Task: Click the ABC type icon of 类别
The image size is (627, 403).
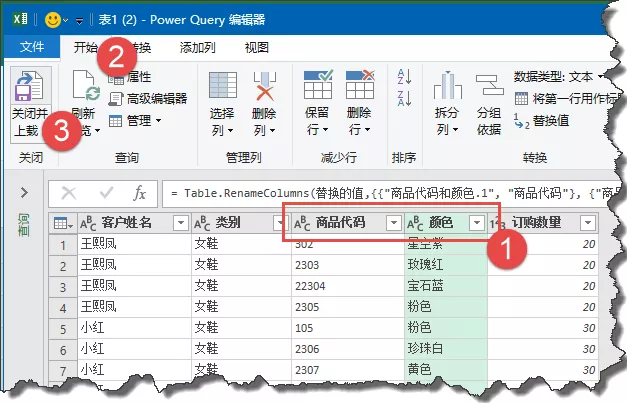Action: click(202, 223)
